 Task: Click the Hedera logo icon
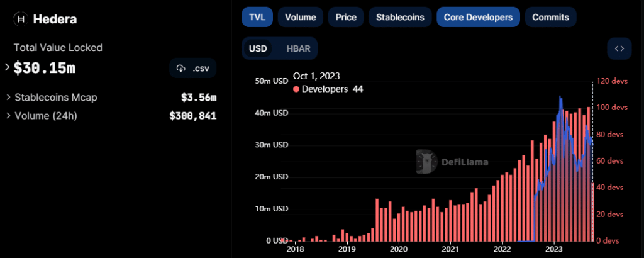pyautogui.click(x=21, y=19)
